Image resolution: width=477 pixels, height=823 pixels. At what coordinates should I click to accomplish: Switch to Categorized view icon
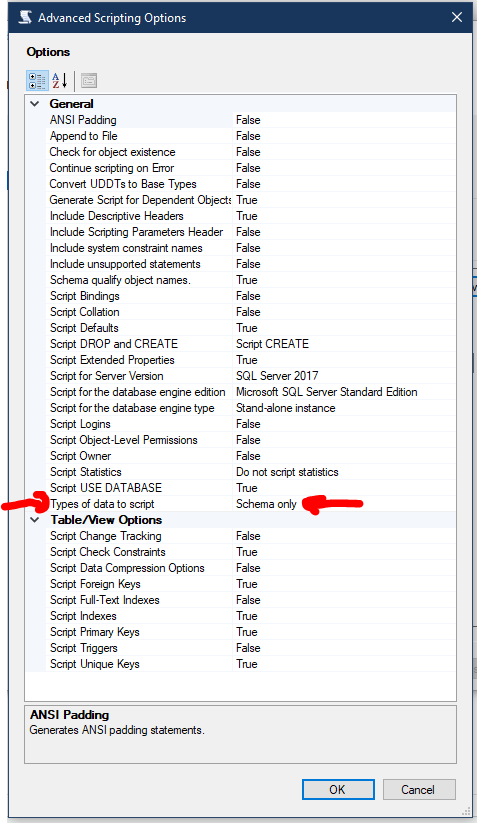37,81
